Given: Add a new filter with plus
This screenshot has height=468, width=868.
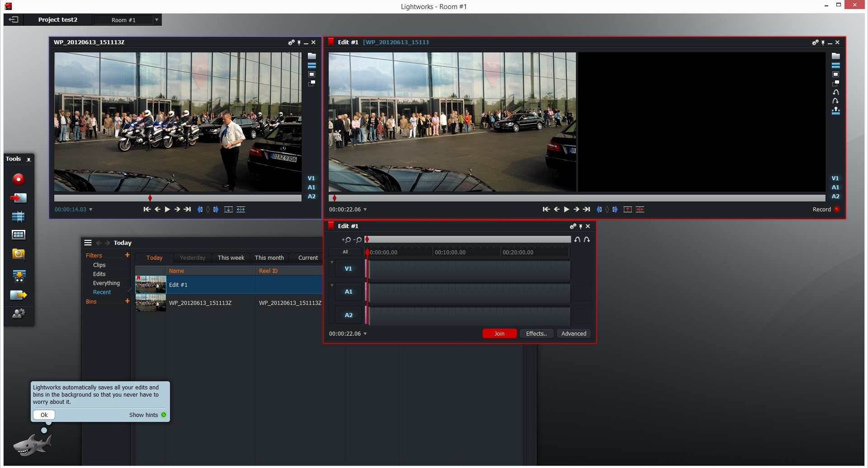Looking at the screenshot, I should [127, 255].
